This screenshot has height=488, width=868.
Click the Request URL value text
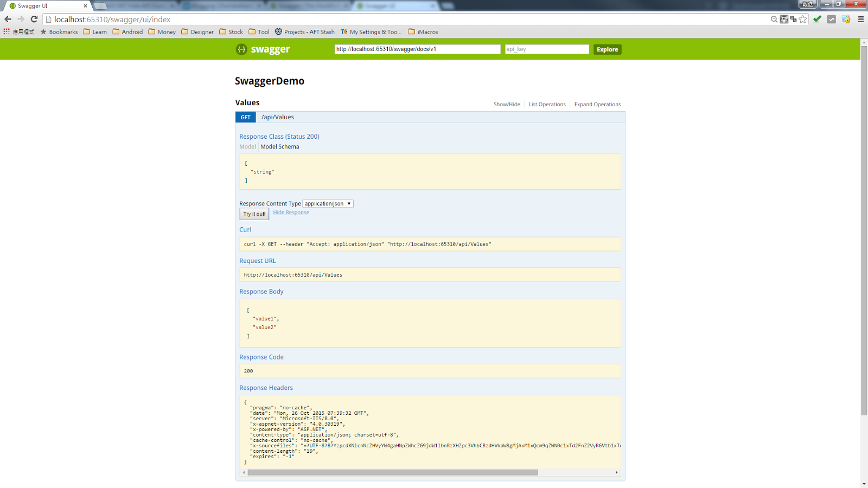click(x=293, y=275)
